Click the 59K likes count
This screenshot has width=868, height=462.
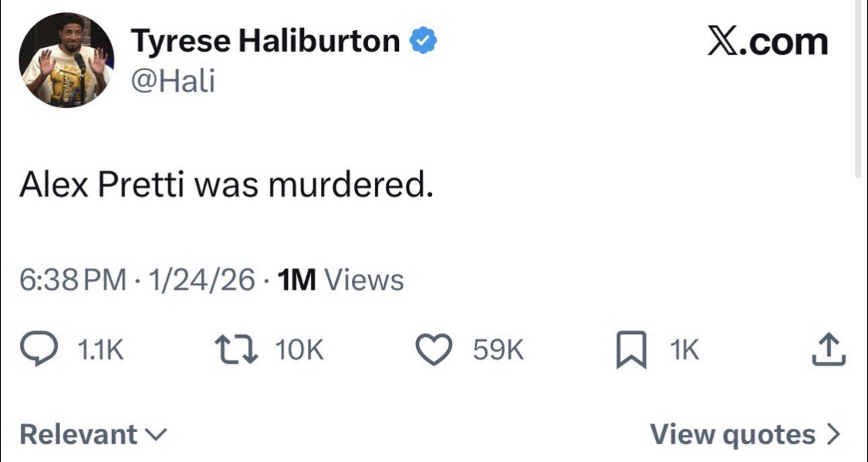(x=498, y=351)
